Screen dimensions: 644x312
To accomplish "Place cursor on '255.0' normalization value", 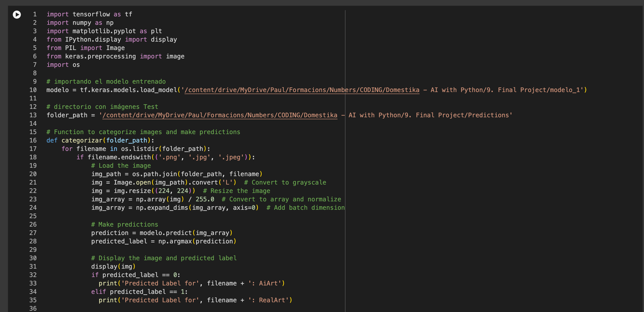I will pos(205,199).
